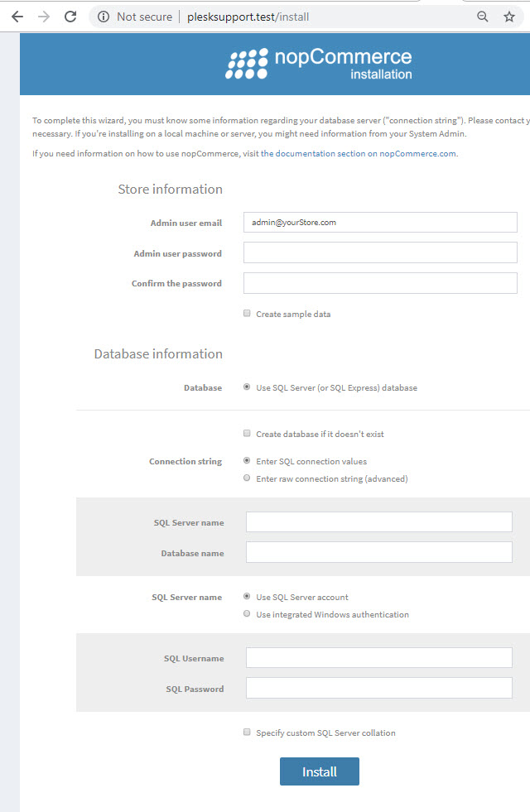
Task: Click the Admin user password field
Action: click(x=380, y=252)
